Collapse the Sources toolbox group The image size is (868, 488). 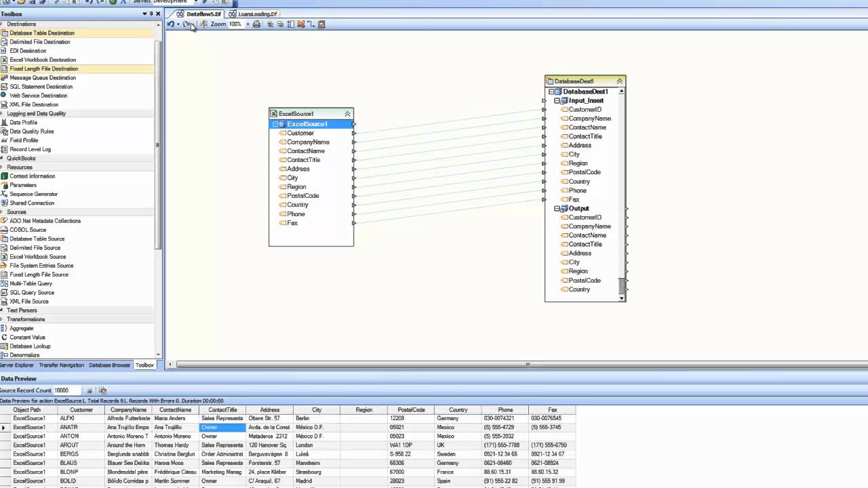point(3,212)
